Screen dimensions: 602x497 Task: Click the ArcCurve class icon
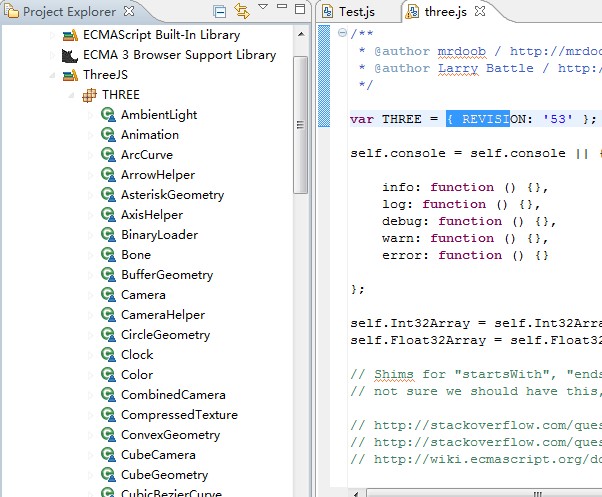click(108, 155)
